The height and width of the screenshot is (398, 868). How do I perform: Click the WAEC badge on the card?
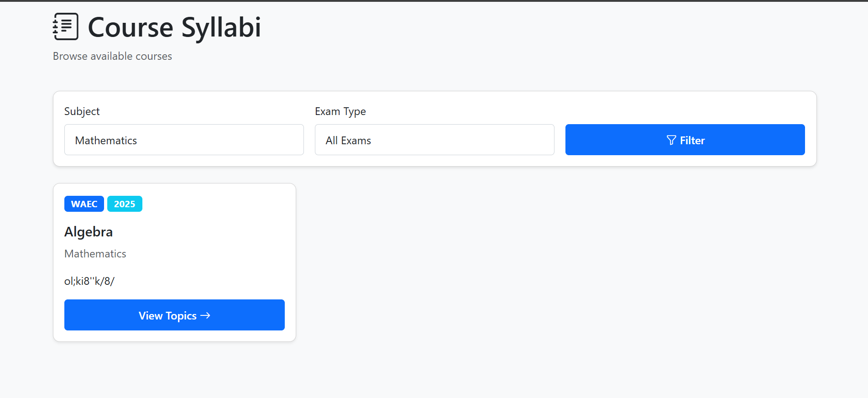pos(84,204)
